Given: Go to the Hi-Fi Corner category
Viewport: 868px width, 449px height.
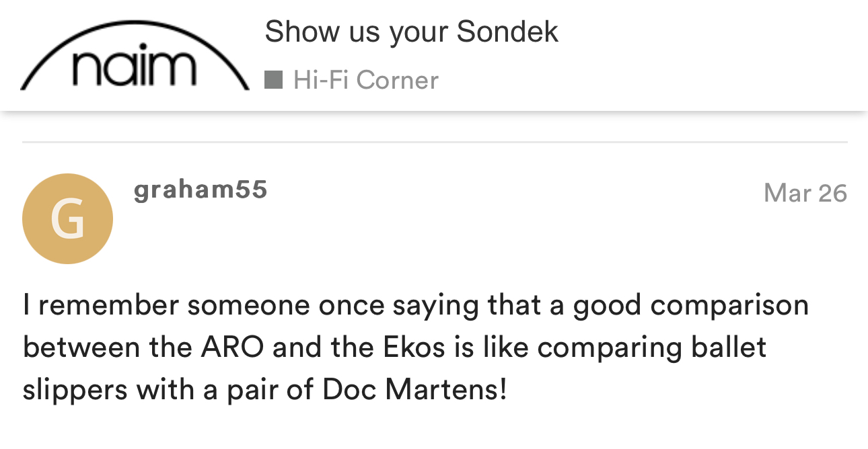Looking at the screenshot, I should (365, 80).
